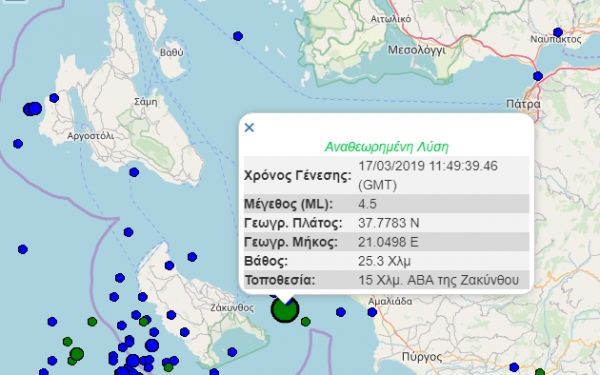
Task: Select the blue marker in the sea west of Αμαλιάδα
Action: (x=341, y=312)
